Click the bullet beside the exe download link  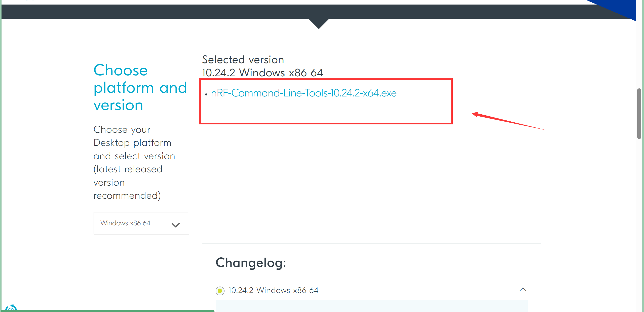207,94
